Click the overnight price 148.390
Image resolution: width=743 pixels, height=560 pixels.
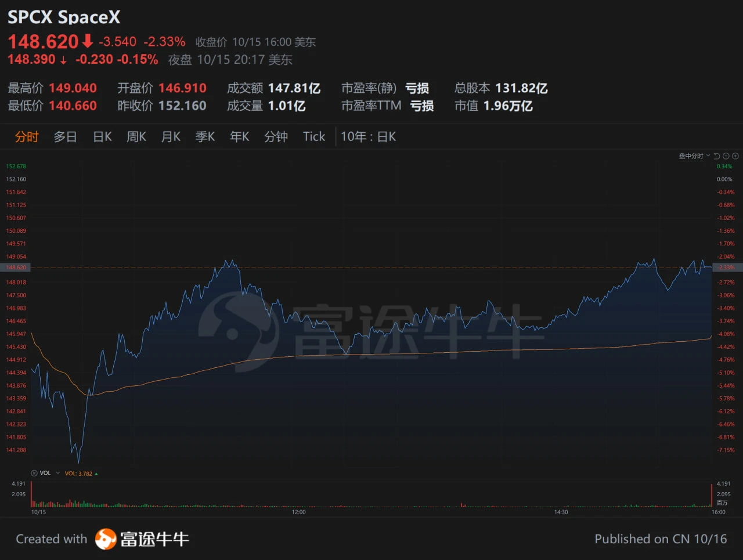click(31, 59)
